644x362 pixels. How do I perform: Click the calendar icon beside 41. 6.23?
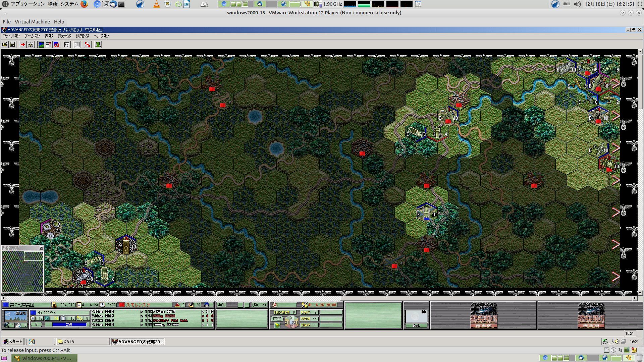(x=79, y=305)
